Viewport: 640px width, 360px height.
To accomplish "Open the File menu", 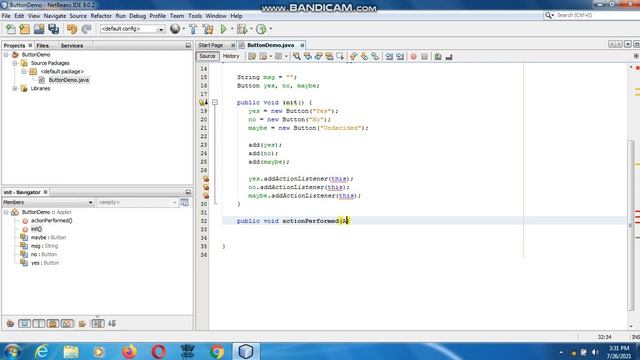I will click(6, 16).
